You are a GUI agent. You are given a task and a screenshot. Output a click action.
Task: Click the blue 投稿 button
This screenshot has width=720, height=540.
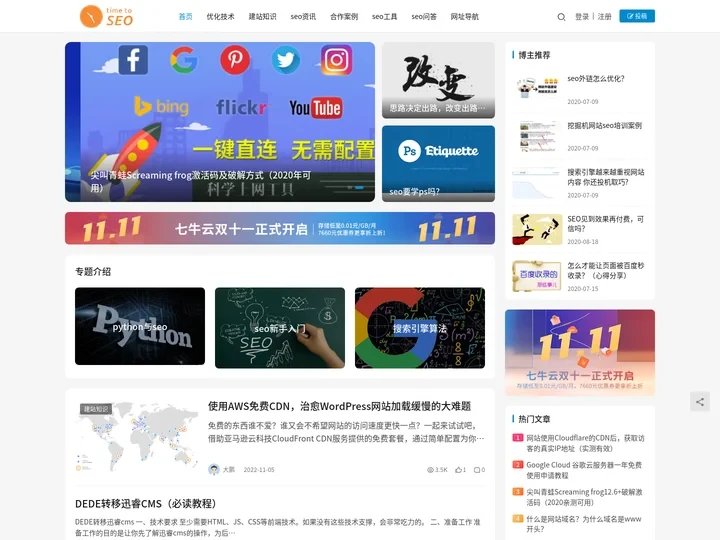[637, 16]
